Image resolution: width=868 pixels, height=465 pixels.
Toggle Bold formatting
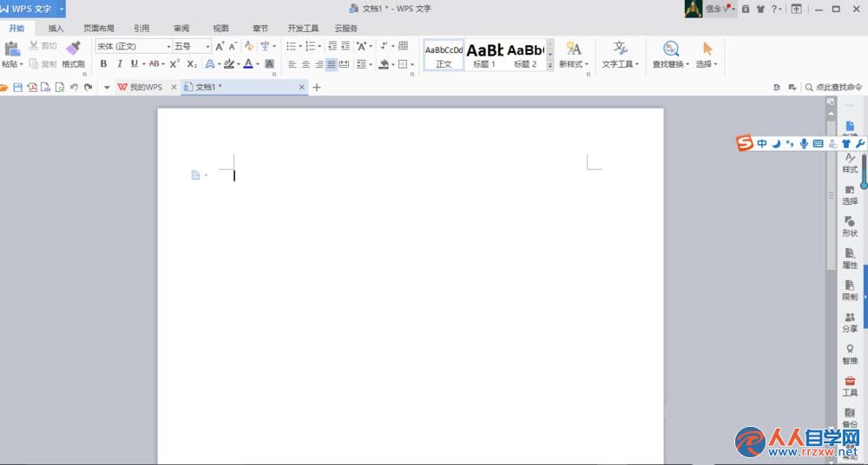click(103, 64)
